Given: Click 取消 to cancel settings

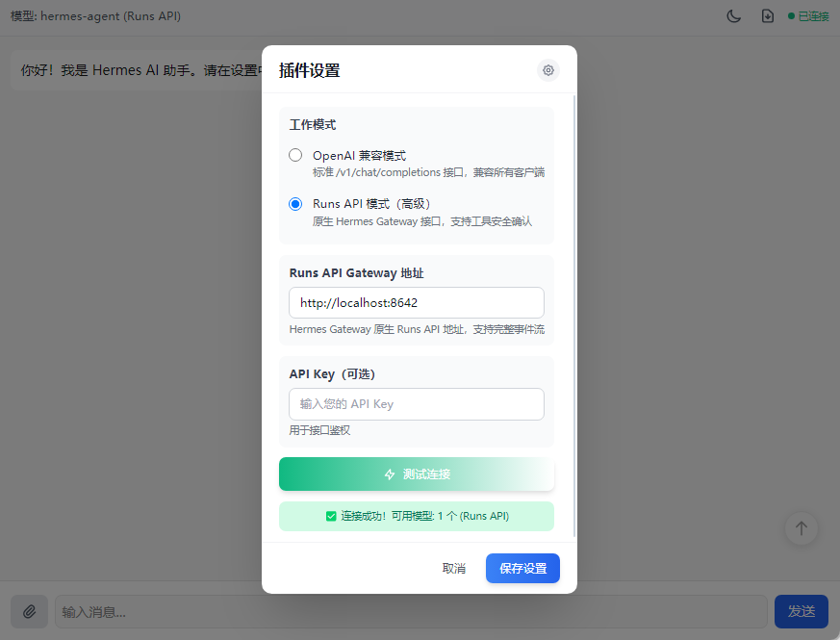Looking at the screenshot, I should coord(454,568).
